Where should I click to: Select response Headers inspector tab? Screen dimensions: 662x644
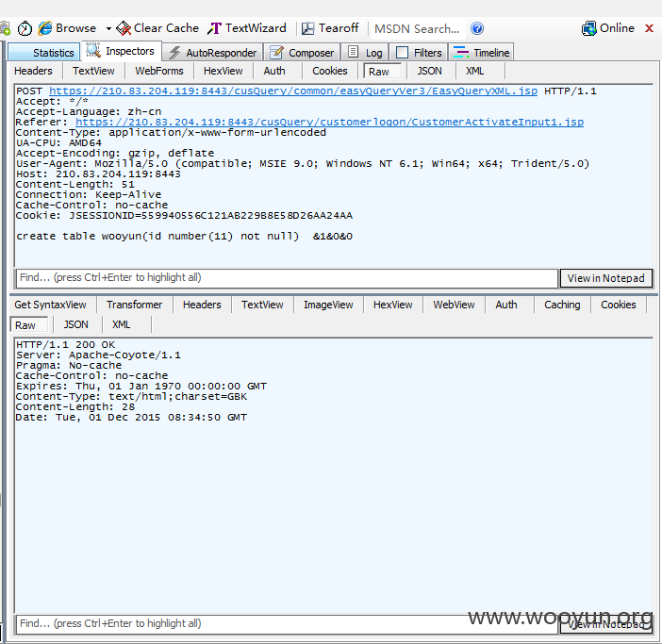pyautogui.click(x=202, y=305)
